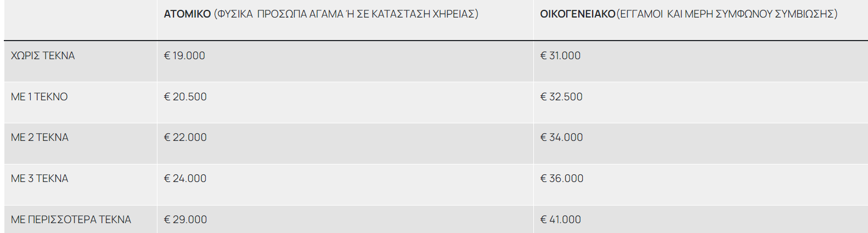The height and width of the screenshot is (233, 868).
Task: Select the ΜΕ 2 ΤΕΚΝΑ row label
Action: 40,138
